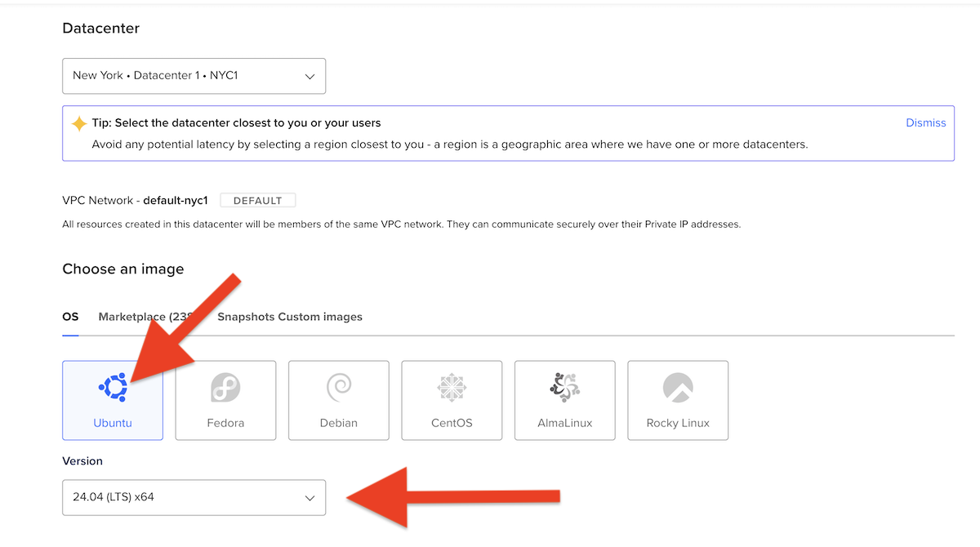Click the Version dropdown chevron arrow
This screenshot has width=980, height=547.
(310, 497)
